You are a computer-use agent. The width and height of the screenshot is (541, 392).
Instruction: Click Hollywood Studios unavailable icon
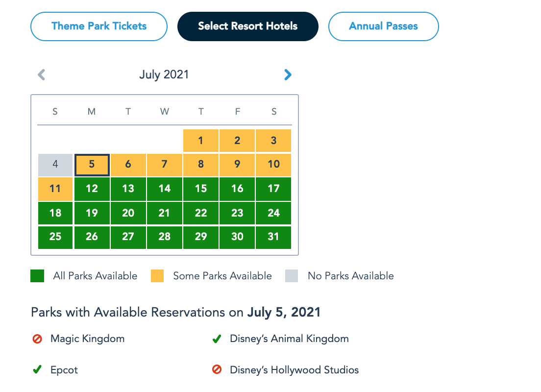(x=217, y=370)
